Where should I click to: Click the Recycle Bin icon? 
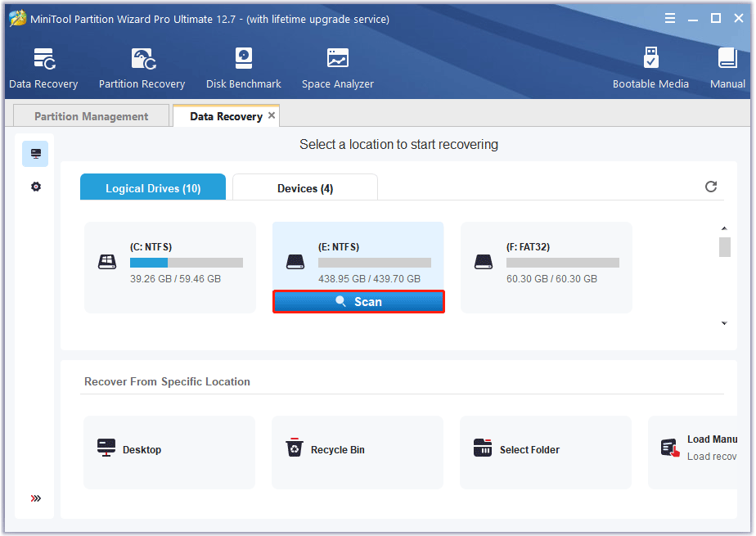[x=294, y=448]
